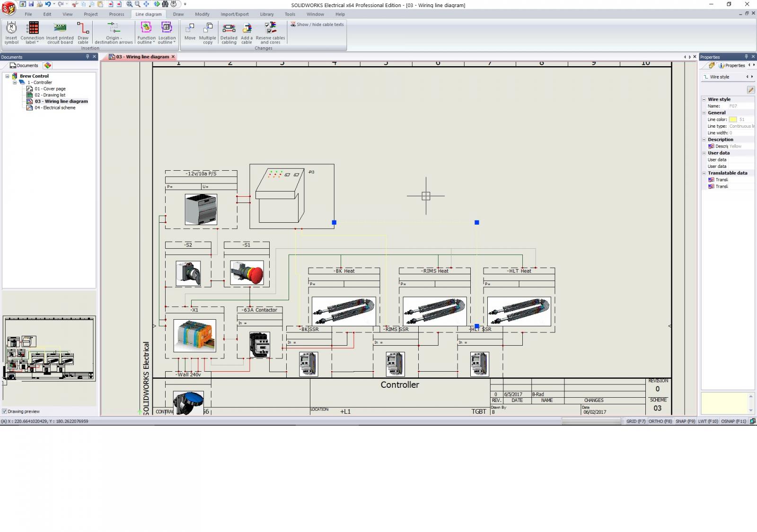Open the Project ribbon tab
Screen dimensions: 757x532
click(x=91, y=14)
